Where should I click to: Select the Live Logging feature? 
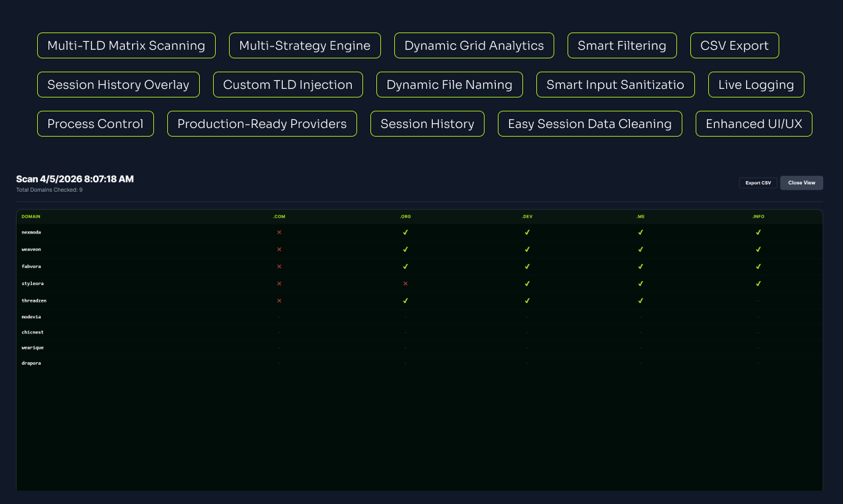(755, 84)
